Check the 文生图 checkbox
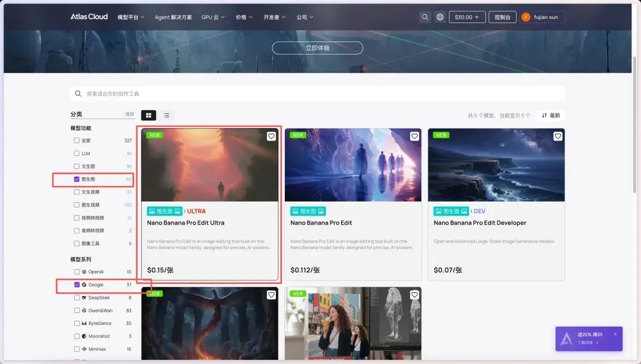 point(77,166)
